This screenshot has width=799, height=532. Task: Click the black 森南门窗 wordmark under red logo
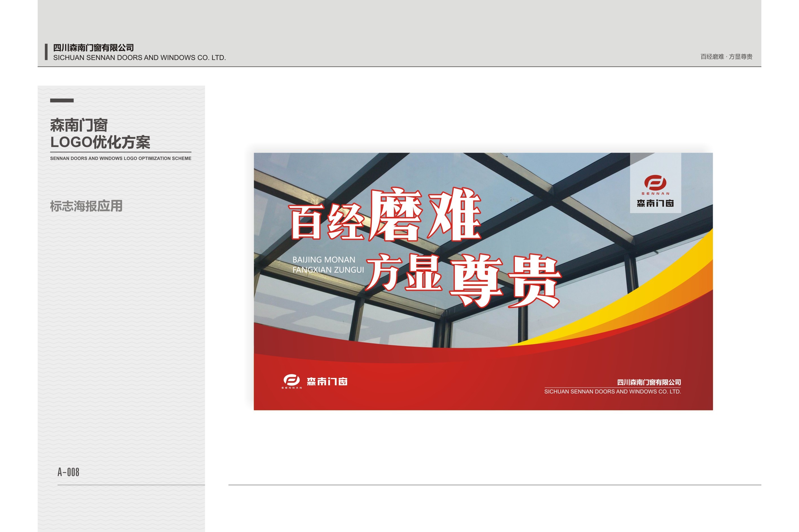655,203
